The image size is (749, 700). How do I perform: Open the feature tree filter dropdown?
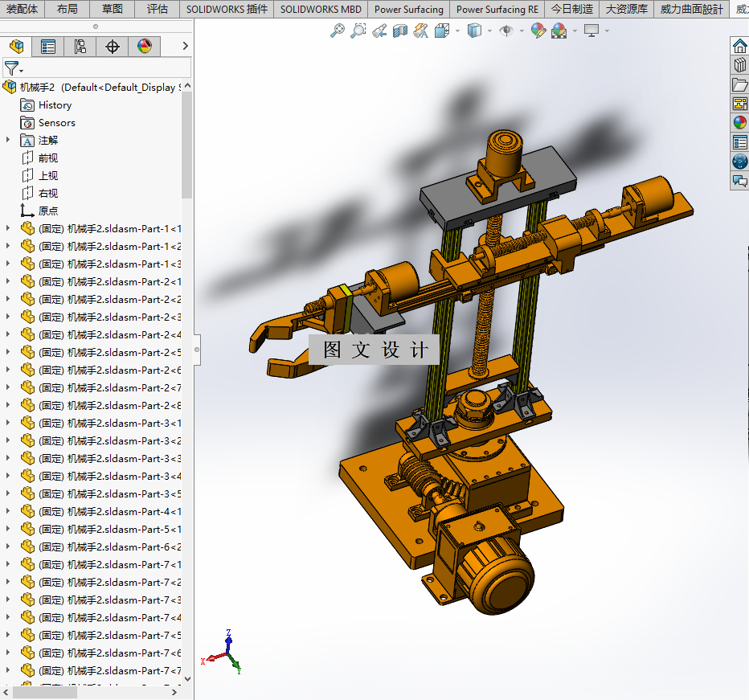pyautogui.click(x=14, y=68)
